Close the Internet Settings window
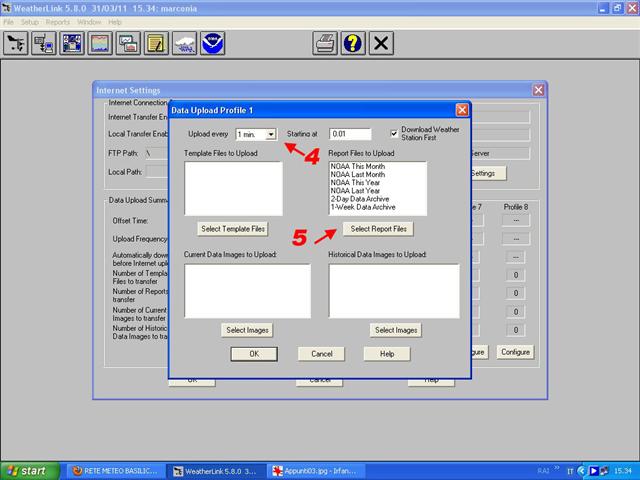640x480 pixels. tap(538, 90)
